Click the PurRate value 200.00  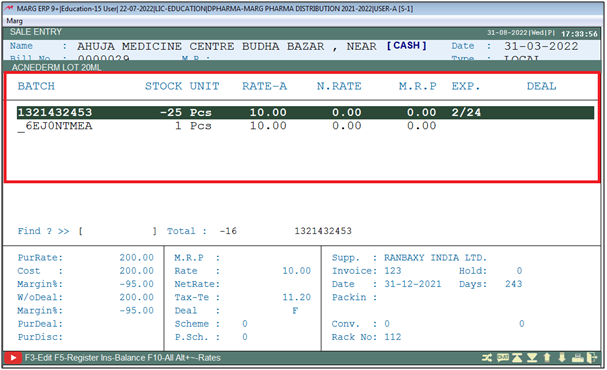click(136, 258)
